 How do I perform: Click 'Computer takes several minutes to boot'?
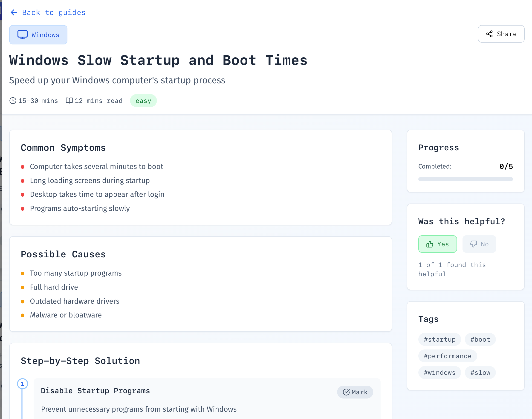pyautogui.click(x=96, y=167)
